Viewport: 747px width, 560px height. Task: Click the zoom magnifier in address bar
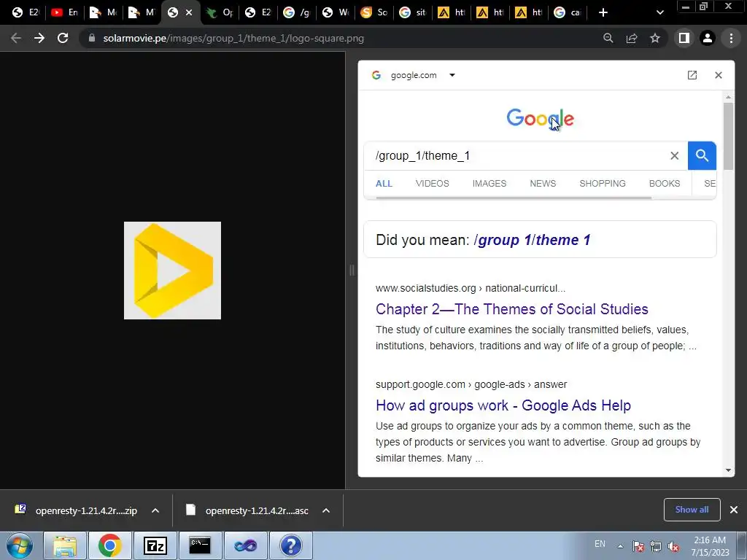point(608,38)
